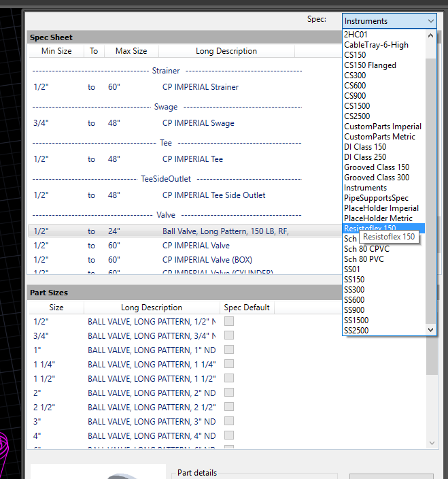
Task: Select CP IMPERIAL Swage row
Action: coord(185,123)
